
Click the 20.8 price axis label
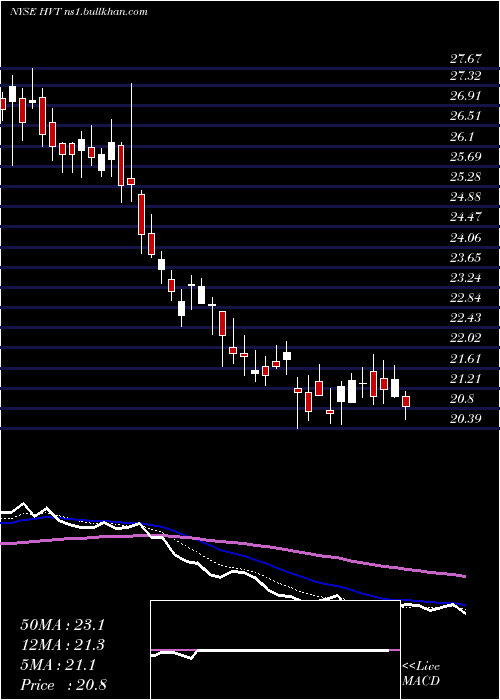[462, 399]
